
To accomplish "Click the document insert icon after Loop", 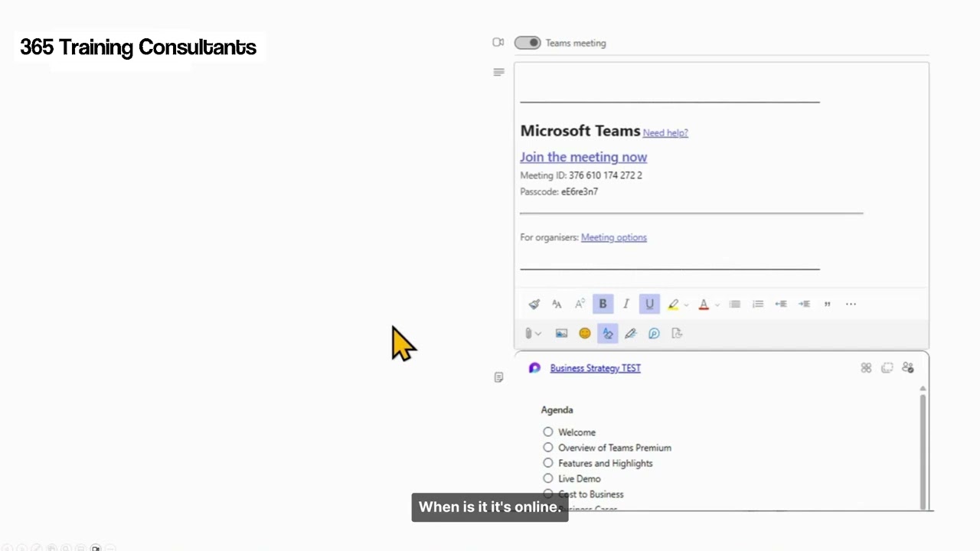I will point(677,333).
